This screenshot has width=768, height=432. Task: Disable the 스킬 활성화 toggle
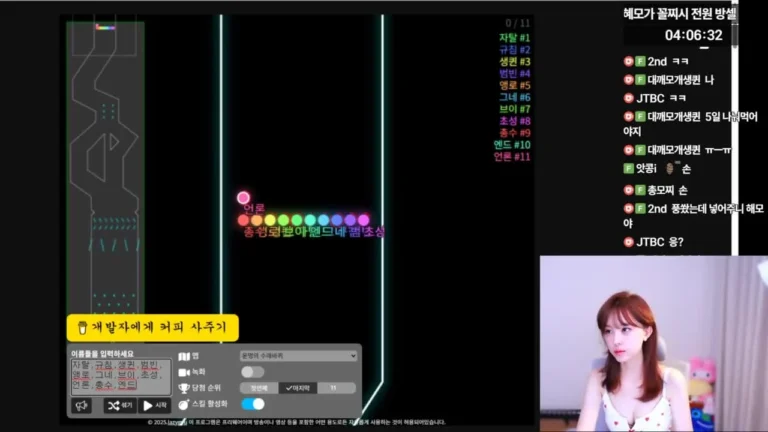253,404
